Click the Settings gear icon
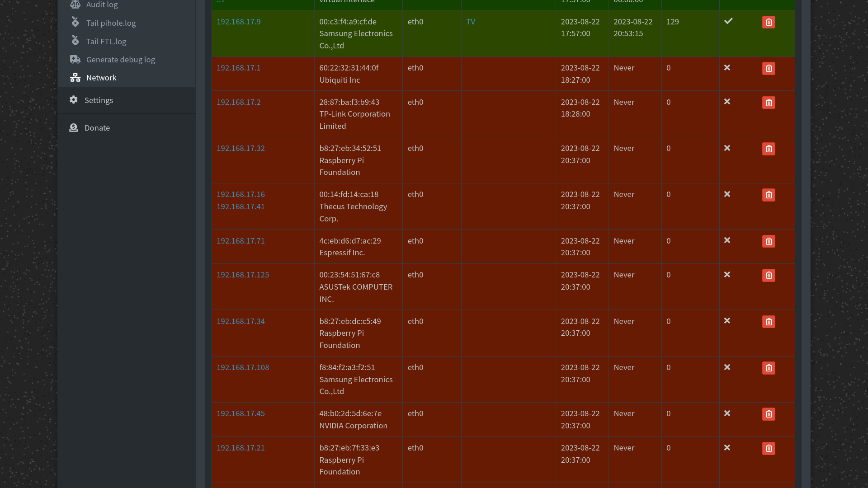This screenshot has width=868, height=488. [74, 100]
